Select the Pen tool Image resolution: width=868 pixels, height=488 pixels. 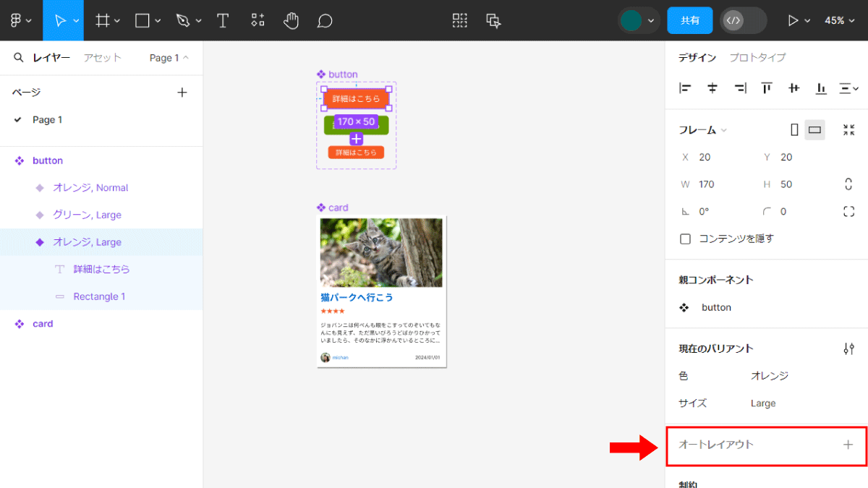182,20
